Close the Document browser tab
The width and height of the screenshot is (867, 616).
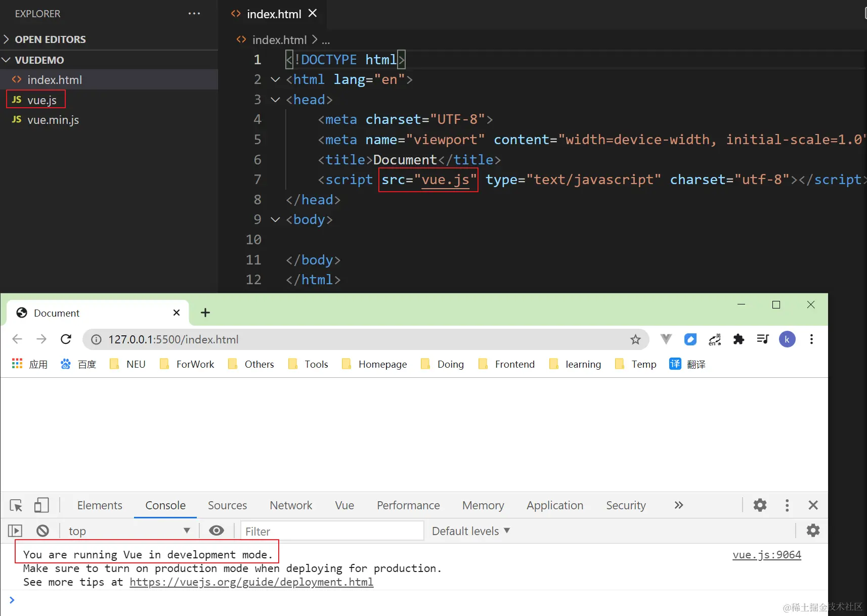[177, 313]
